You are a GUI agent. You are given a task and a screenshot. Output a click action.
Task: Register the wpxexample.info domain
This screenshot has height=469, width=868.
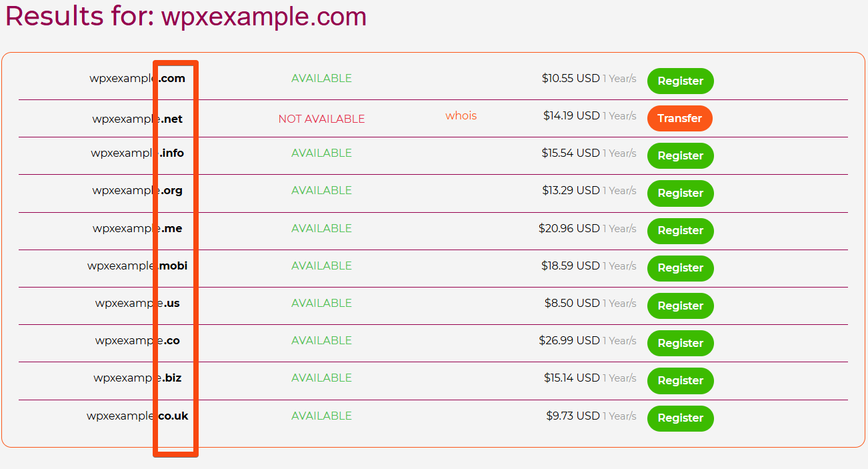(680, 155)
